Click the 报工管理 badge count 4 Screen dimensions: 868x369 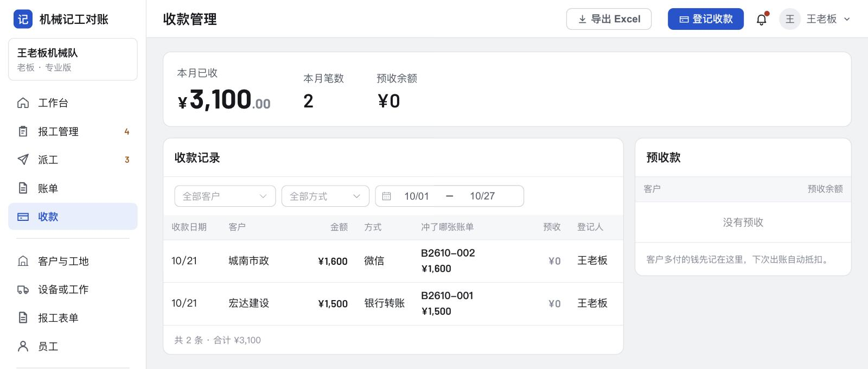pos(127,131)
